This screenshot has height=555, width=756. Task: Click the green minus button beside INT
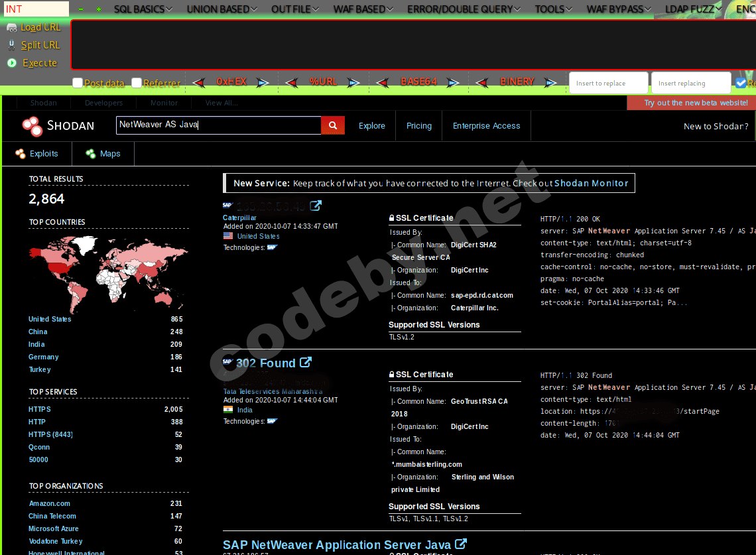coord(81,9)
